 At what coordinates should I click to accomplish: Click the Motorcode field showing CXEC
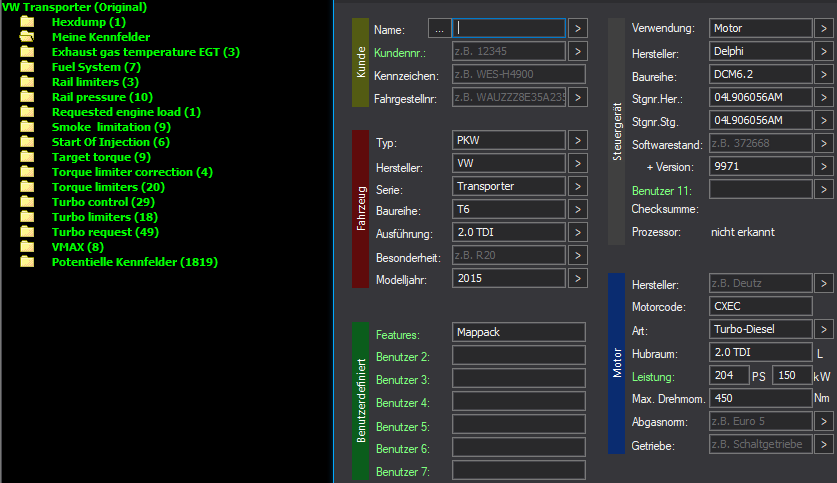(x=761, y=306)
